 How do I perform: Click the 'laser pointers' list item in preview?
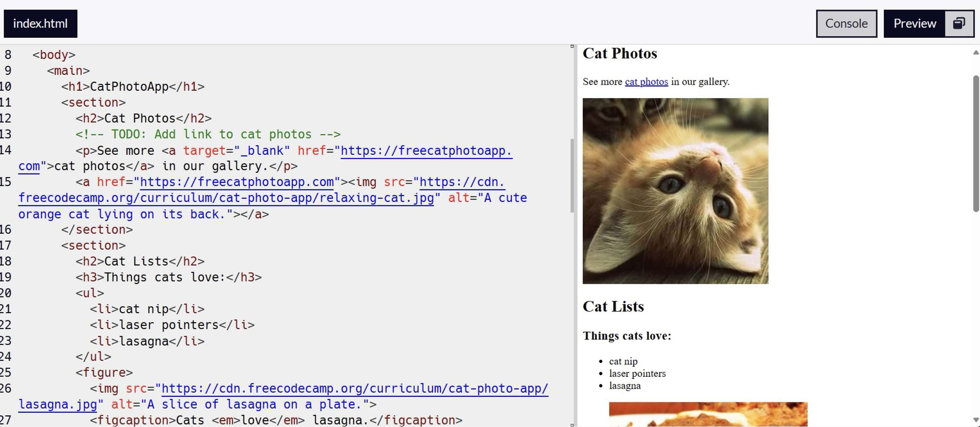point(637,373)
